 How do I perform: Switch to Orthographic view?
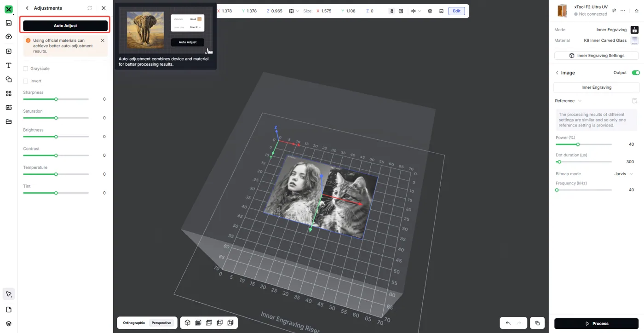point(134,323)
